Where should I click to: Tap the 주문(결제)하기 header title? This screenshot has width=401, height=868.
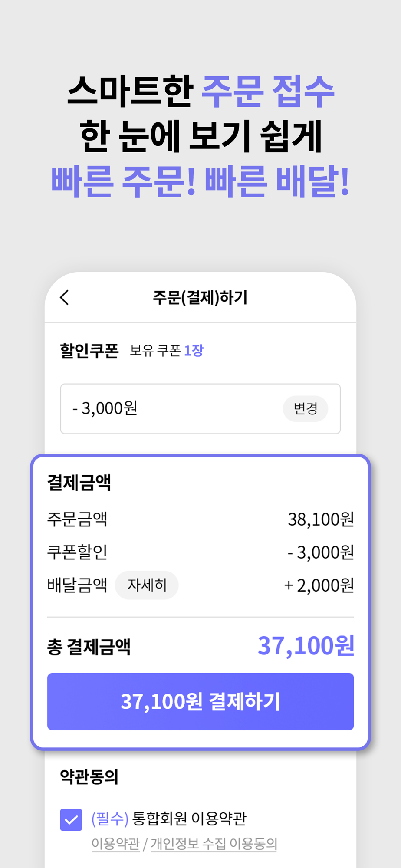click(200, 298)
